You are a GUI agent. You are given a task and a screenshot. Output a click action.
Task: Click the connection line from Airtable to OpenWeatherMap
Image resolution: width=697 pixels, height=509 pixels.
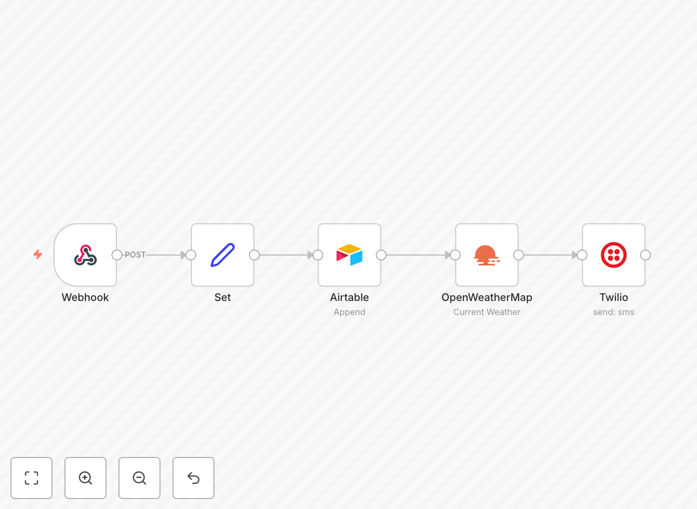(417, 255)
